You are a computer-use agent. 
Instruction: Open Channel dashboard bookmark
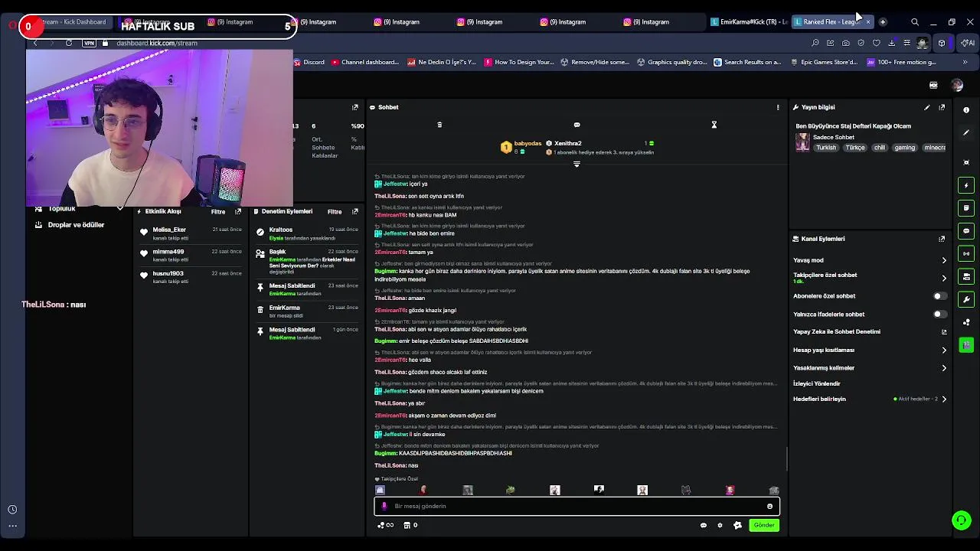point(365,62)
